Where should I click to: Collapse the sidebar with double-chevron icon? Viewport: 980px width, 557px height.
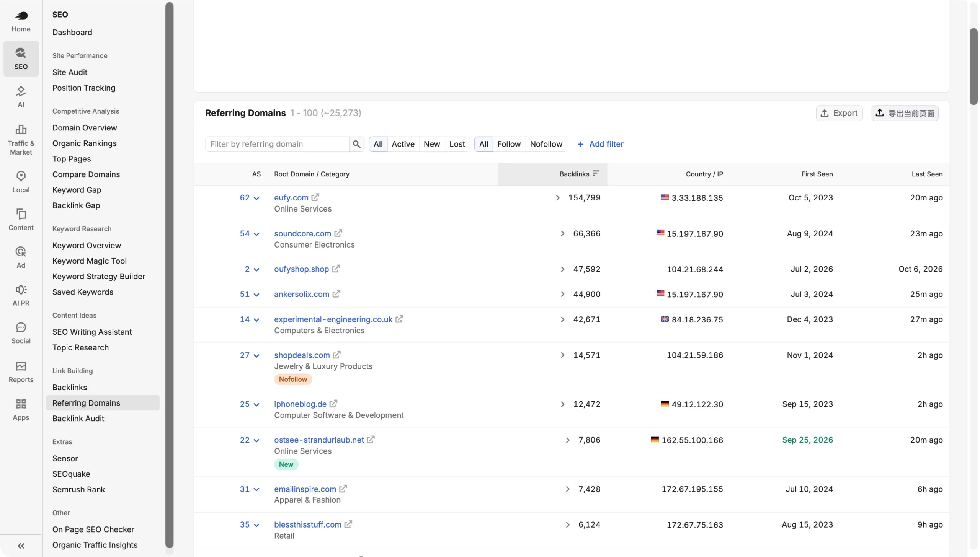[x=21, y=546]
